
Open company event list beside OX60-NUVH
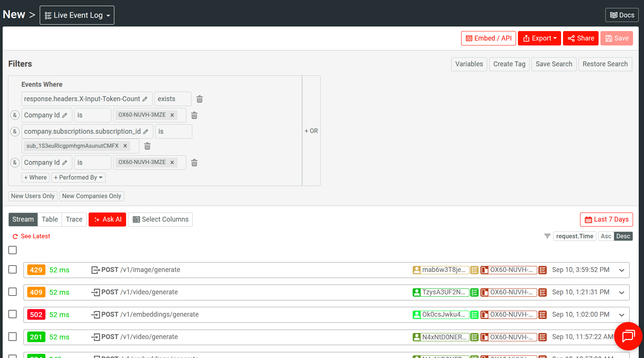pyautogui.click(x=542, y=270)
